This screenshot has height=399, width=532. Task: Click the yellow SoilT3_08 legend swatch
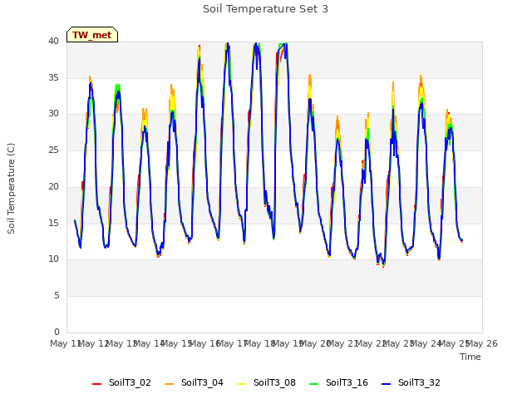(x=241, y=384)
